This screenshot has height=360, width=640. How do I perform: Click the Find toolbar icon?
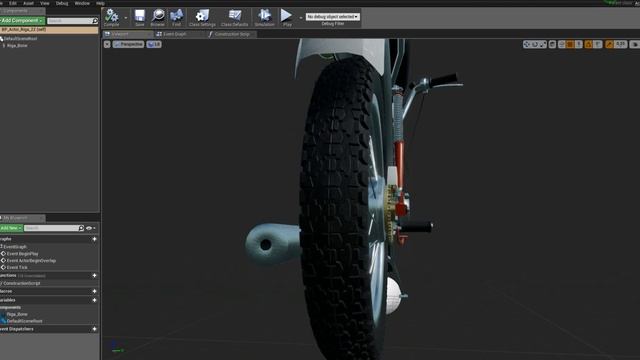(176, 18)
